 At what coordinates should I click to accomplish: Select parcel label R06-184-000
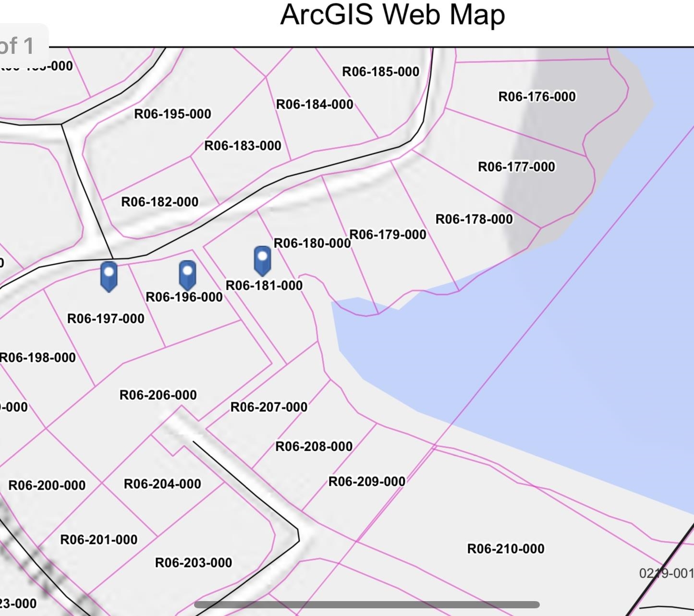coord(315,104)
